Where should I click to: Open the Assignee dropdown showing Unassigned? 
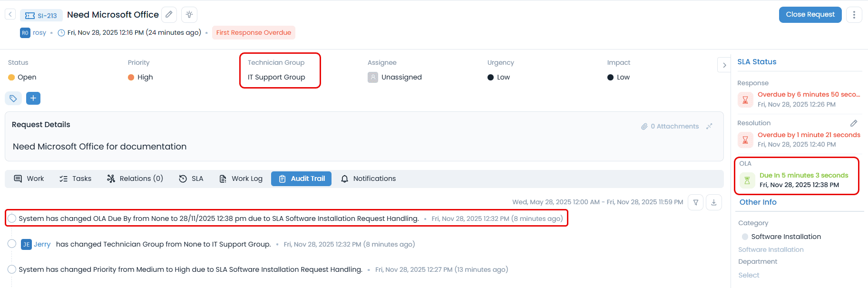point(395,77)
